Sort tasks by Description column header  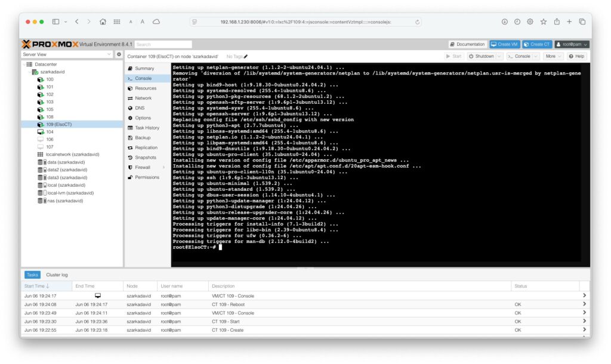point(359,286)
